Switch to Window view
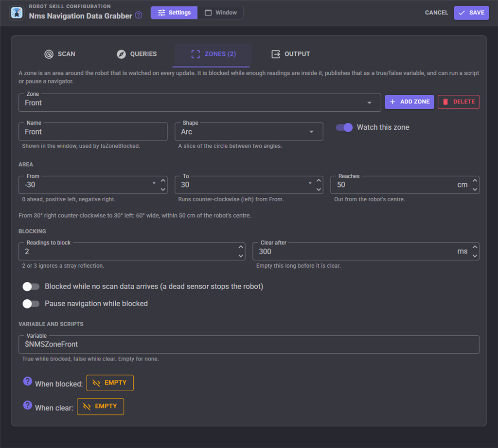Image resolution: width=498 pixels, height=448 pixels. 220,13
